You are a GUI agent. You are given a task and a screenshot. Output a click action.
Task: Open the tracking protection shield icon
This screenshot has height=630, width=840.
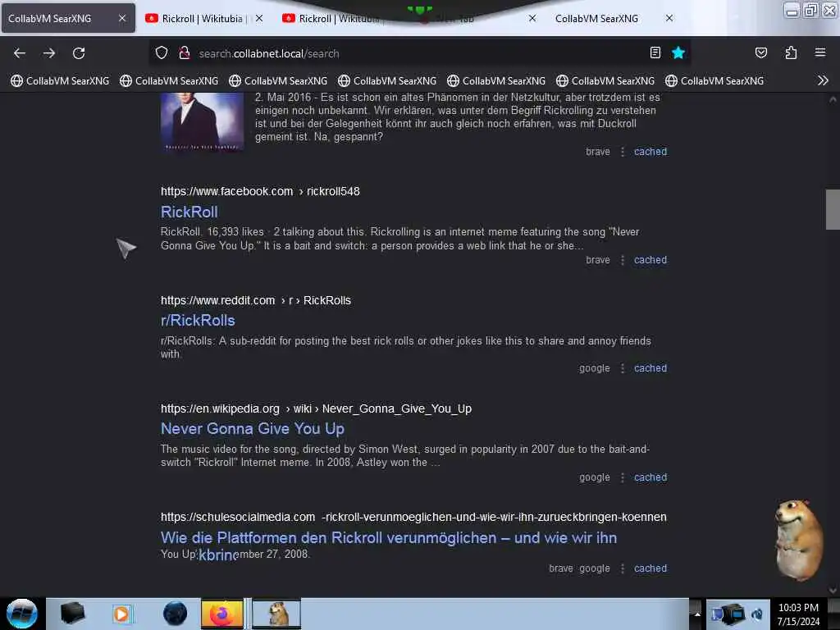pyautogui.click(x=162, y=53)
